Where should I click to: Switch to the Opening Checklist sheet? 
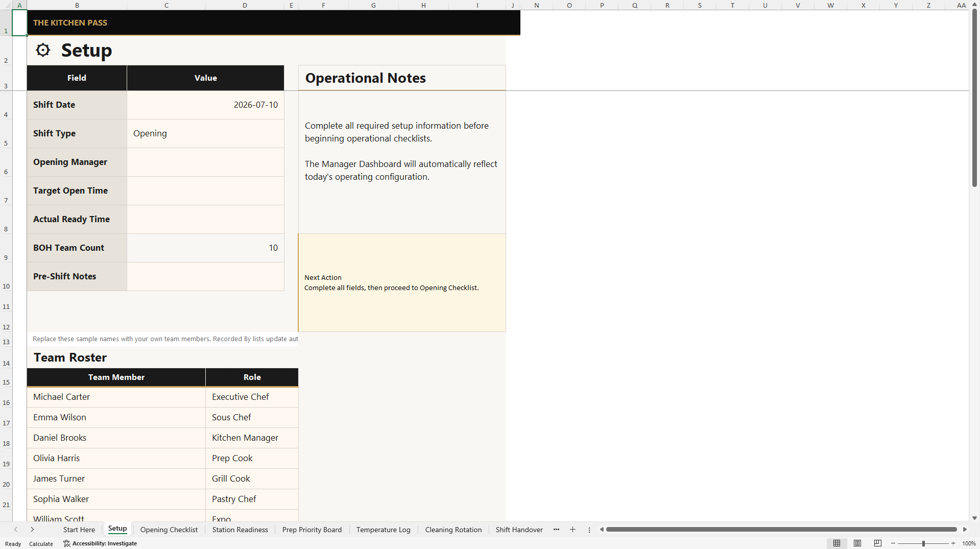(x=169, y=530)
